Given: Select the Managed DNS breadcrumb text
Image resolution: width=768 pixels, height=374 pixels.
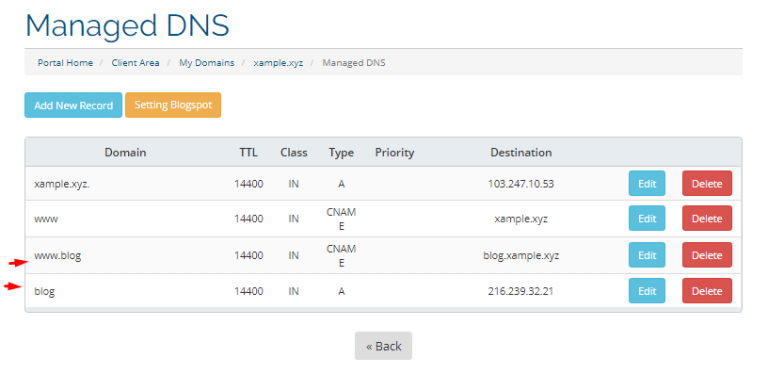Looking at the screenshot, I should coord(354,63).
